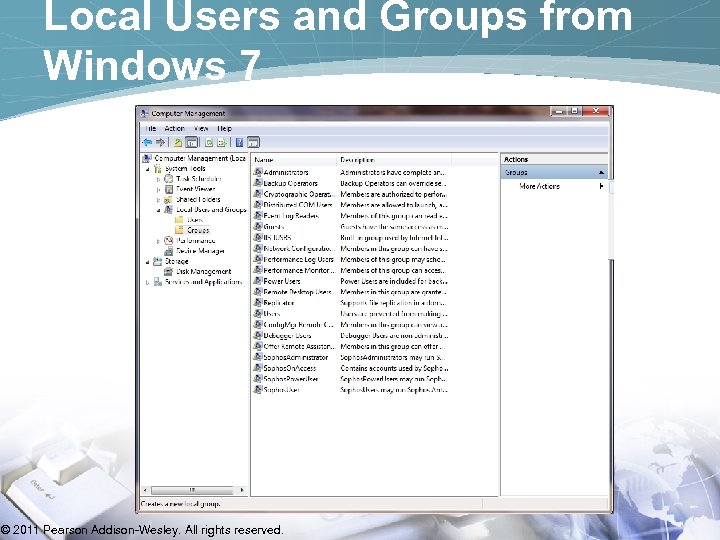Select the Distributed COM Users group row

click(x=351, y=205)
